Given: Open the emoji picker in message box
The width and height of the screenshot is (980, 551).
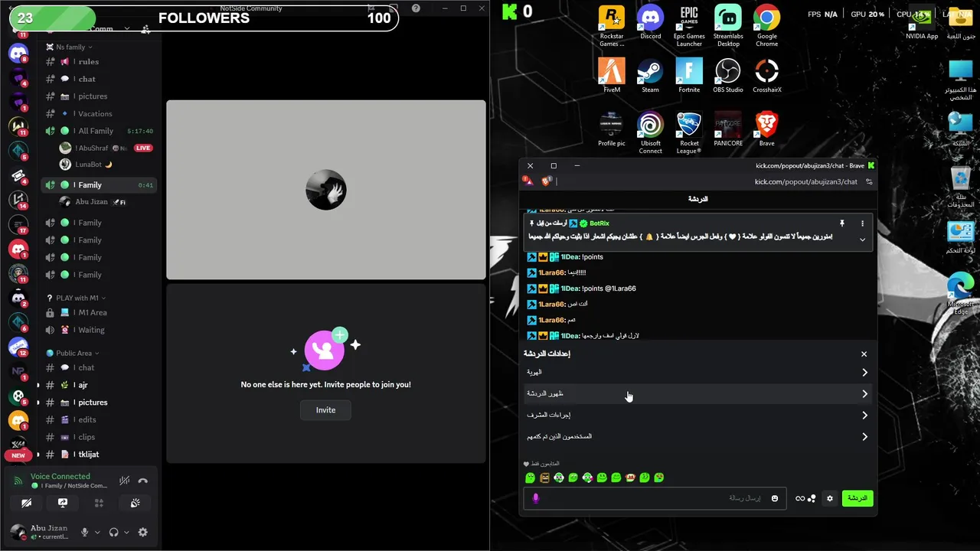Looking at the screenshot, I should click(774, 498).
